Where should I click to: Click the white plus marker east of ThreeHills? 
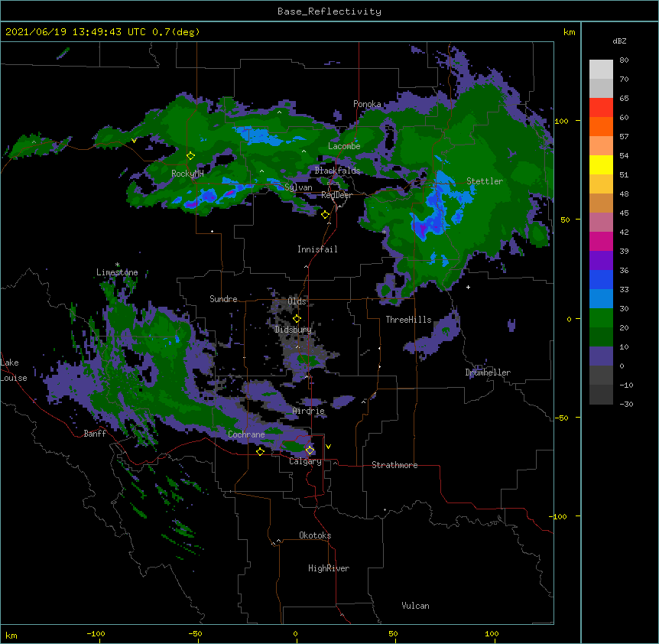coord(468,287)
